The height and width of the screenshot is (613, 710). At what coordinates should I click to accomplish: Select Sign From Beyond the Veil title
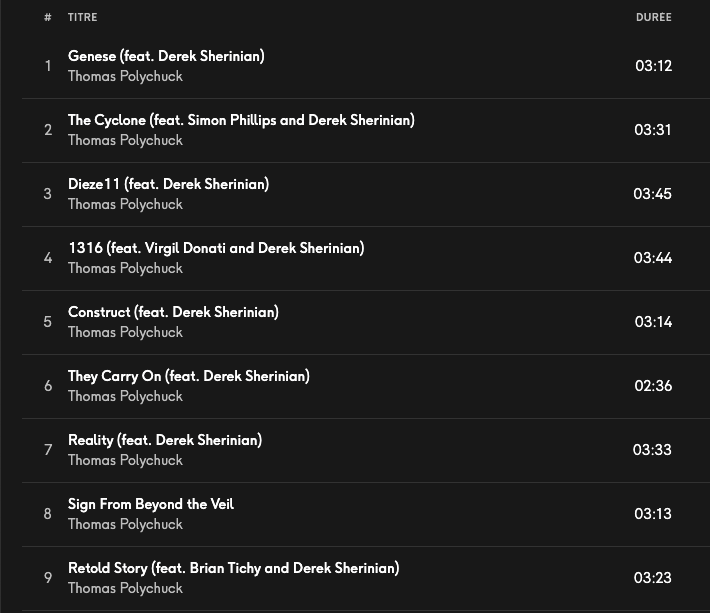(151, 504)
